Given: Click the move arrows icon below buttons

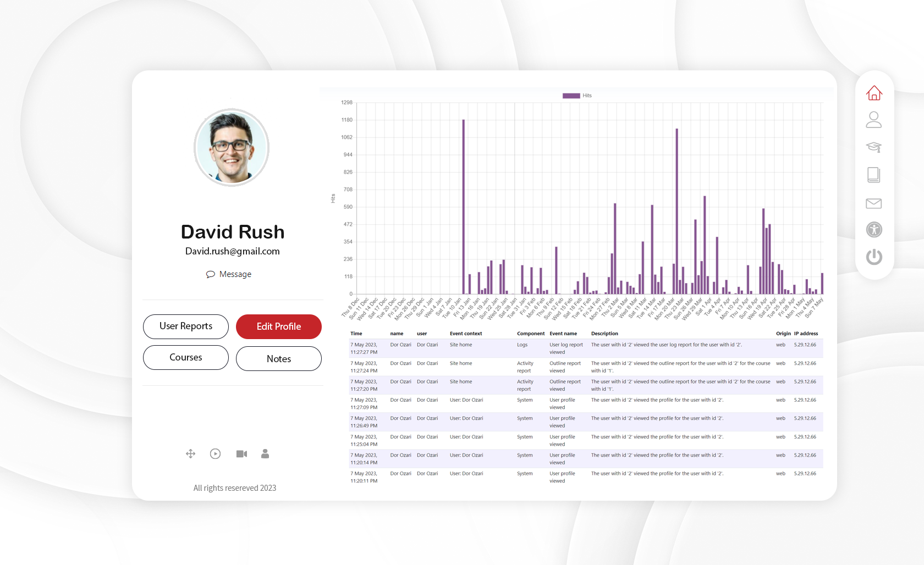Looking at the screenshot, I should (191, 453).
